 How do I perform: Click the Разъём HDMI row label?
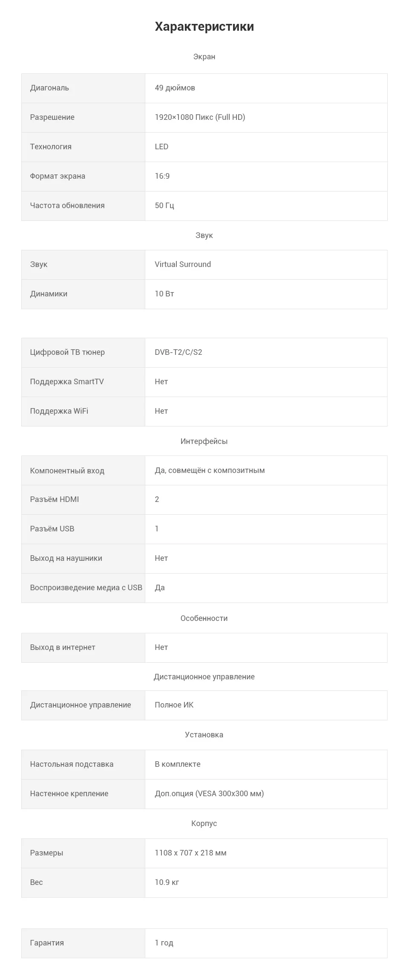click(55, 499)
